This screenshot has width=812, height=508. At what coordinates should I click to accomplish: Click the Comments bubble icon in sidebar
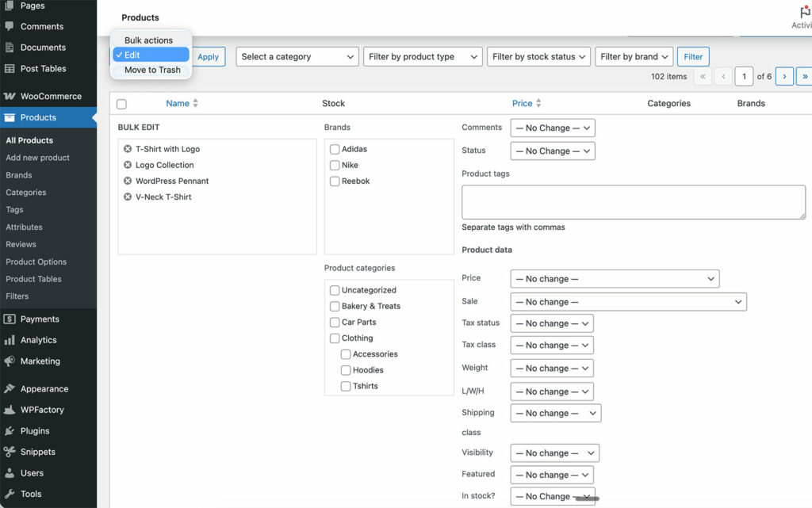(9, 26)
